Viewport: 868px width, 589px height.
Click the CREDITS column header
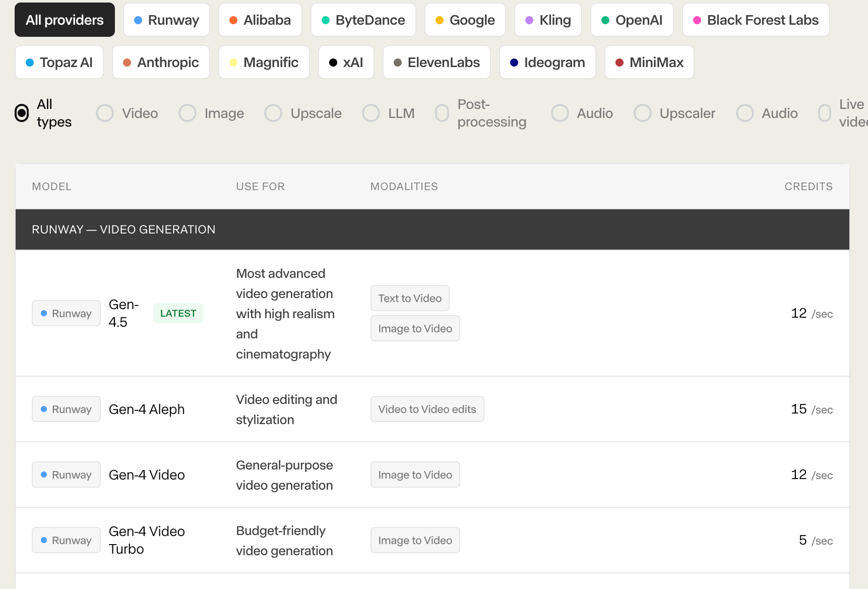point(809,187)
